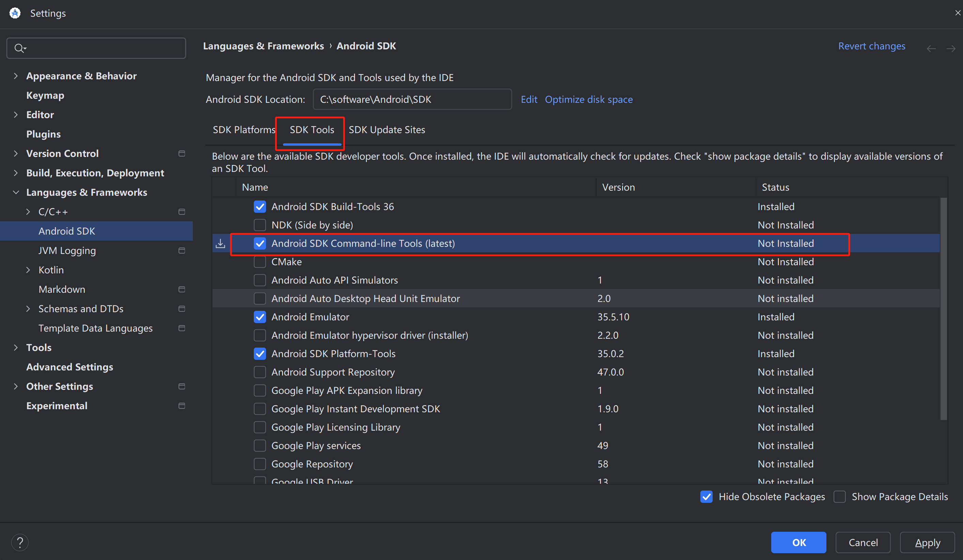
Task: Click project-level icon next to JVM Logging
Action: [182, 251]
